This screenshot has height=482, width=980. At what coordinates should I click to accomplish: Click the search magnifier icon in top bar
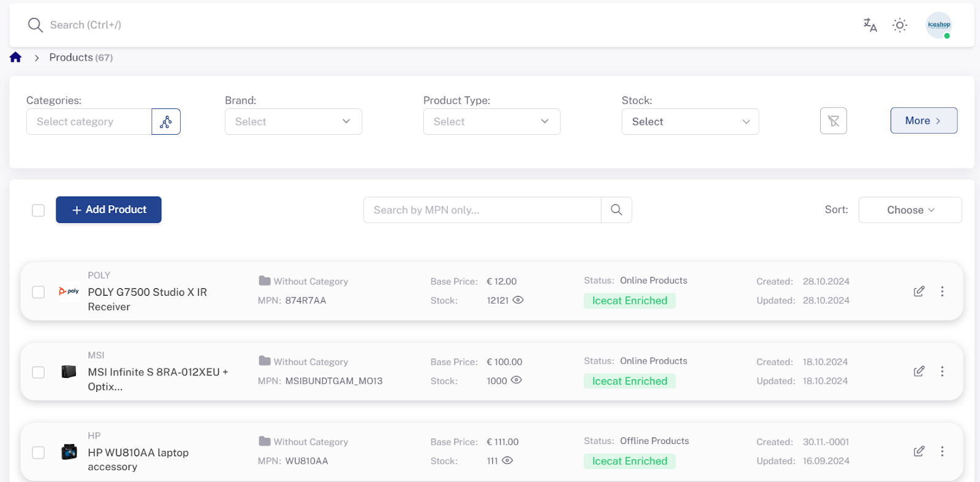[35, 25]
